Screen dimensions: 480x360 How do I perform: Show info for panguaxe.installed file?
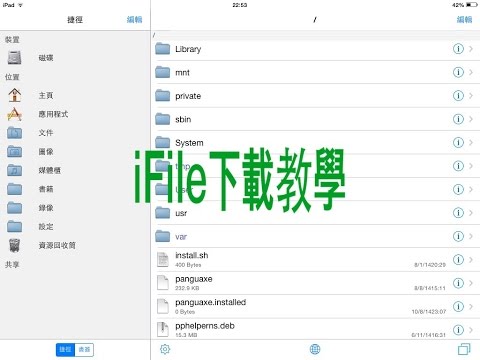[458, 306]
